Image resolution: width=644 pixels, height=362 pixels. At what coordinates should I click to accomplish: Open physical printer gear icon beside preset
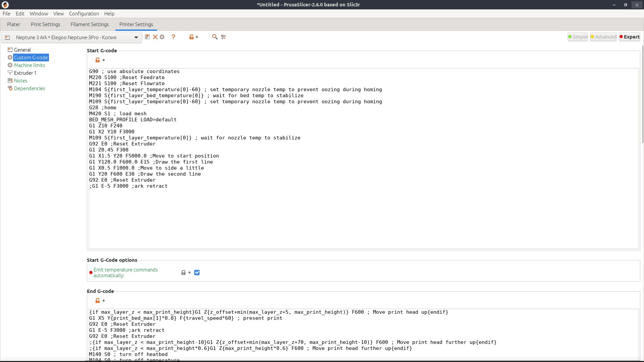(x=162, y=37)
